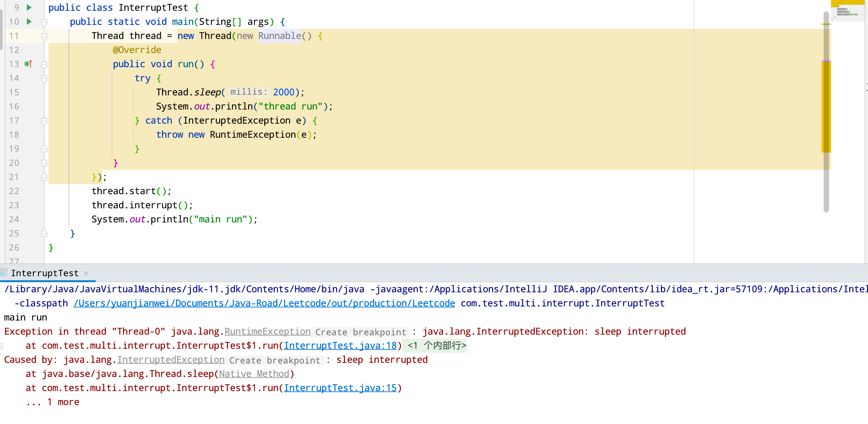Click fold end marker on line 19
The width and height of the screenshot is (868, 424).
tap(44, 149)
